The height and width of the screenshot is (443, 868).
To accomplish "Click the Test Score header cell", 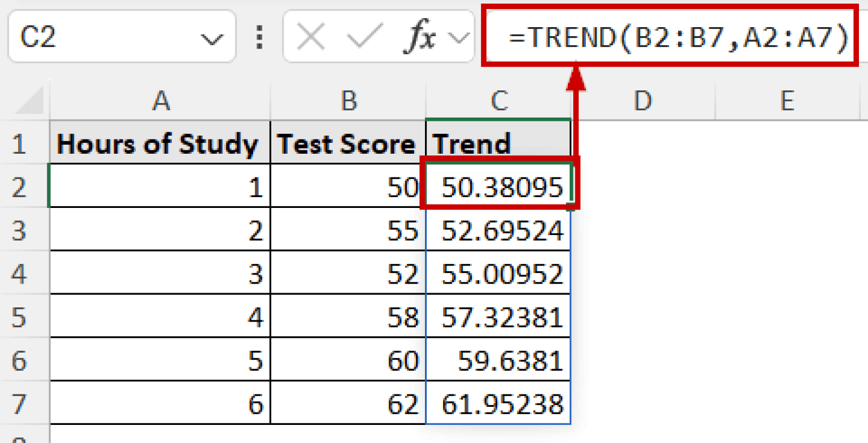I will [347, 144].
